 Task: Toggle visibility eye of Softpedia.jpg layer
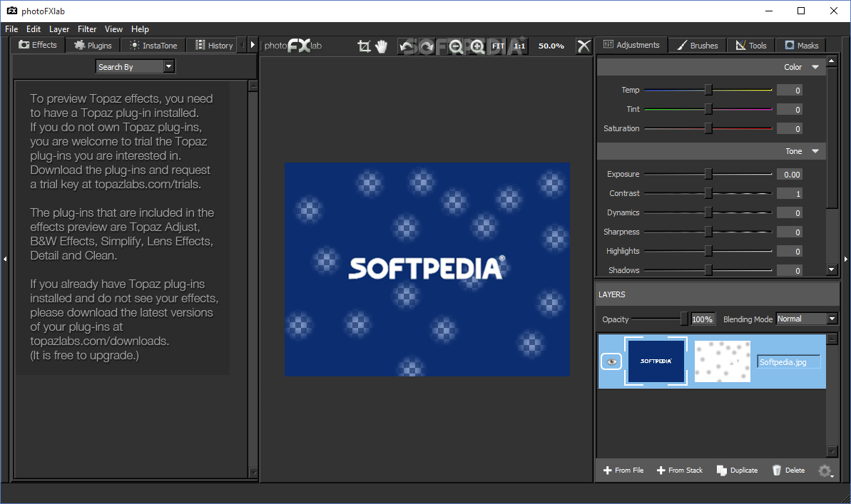click(611, 362)
